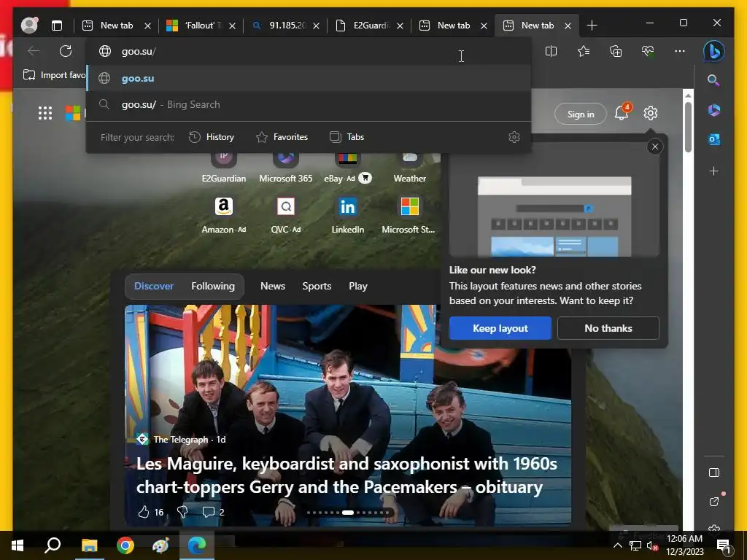This screenshot has height=560, width=747.
Task: Choose the goo.su/ Bing Search suggestion
Action: (309, 105)
